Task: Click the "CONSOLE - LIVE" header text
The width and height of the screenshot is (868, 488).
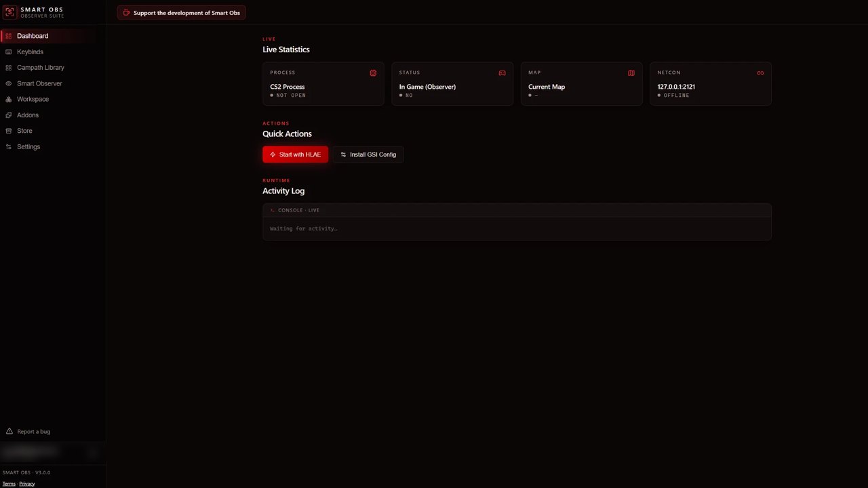Action: pyautogui.click(x=298, y=210)
